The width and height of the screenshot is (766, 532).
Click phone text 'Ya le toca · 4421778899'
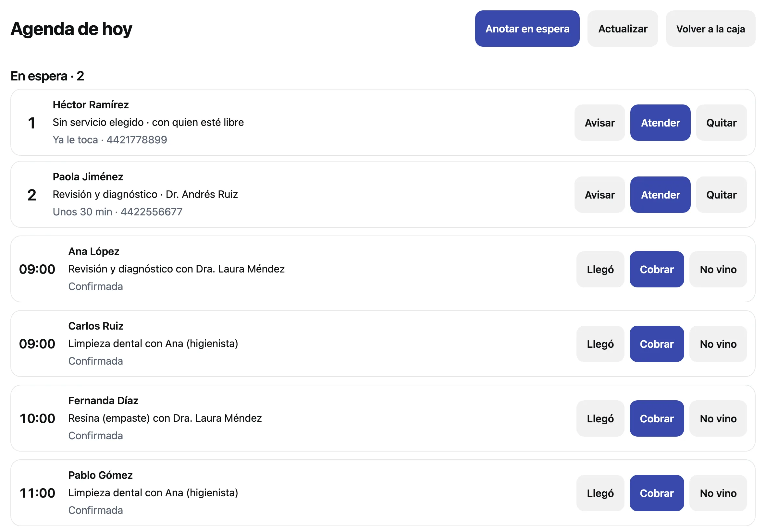pyautogui.click(x=110, y=140)
